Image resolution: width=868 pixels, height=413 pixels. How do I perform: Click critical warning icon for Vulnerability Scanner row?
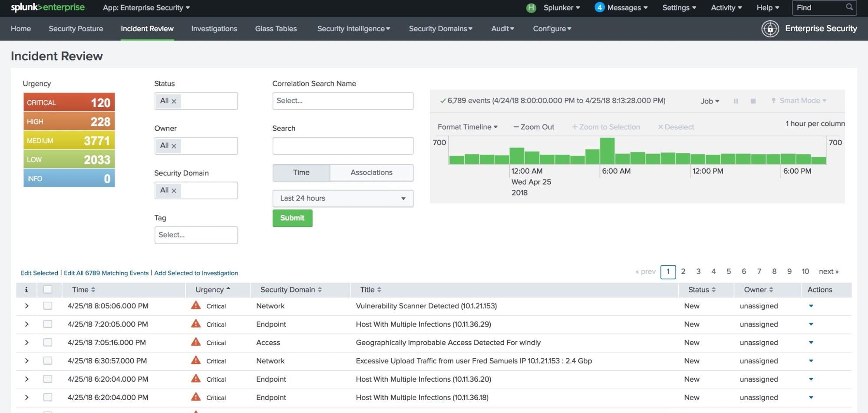click(196, 305)
